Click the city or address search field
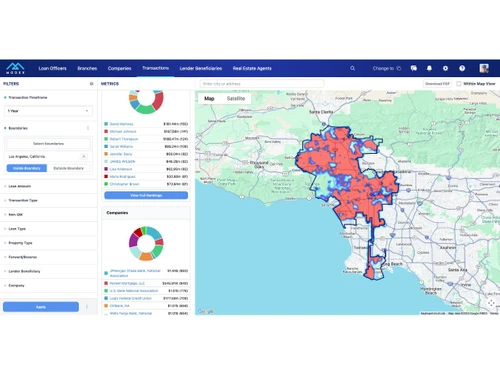This screenshot has width=500, height=375. point(262,84)
